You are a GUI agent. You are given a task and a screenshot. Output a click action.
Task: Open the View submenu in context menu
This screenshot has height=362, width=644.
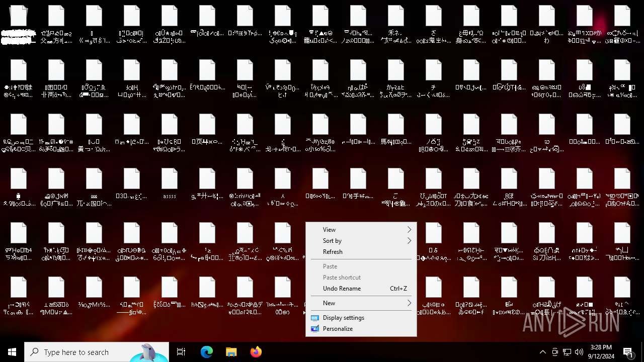(361, 230)
